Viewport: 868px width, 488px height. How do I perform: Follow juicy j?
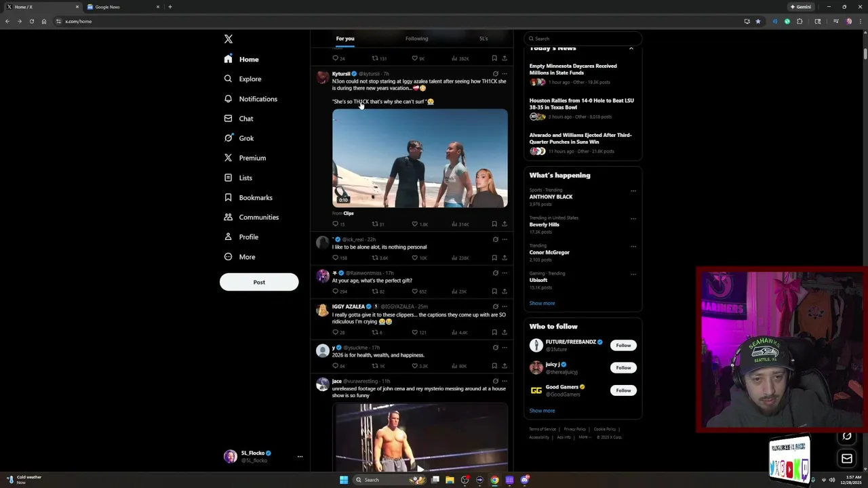pos(623,367)
